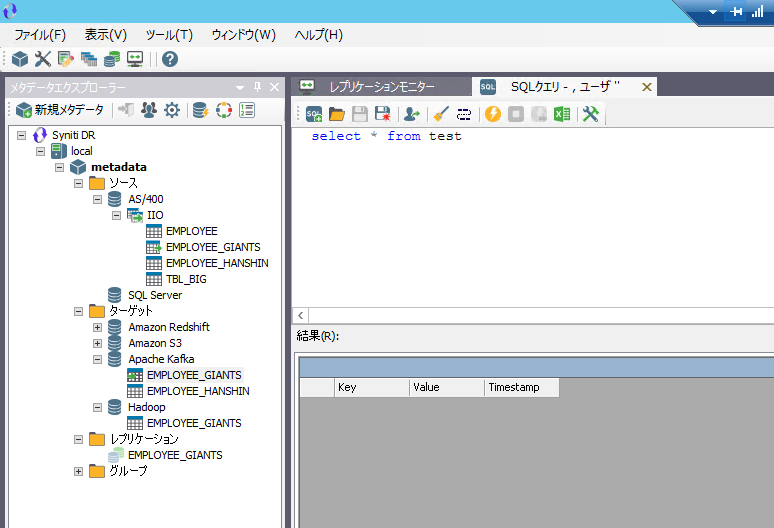
Task: Collapse the metadata node
Action: (x=59, y=167)
